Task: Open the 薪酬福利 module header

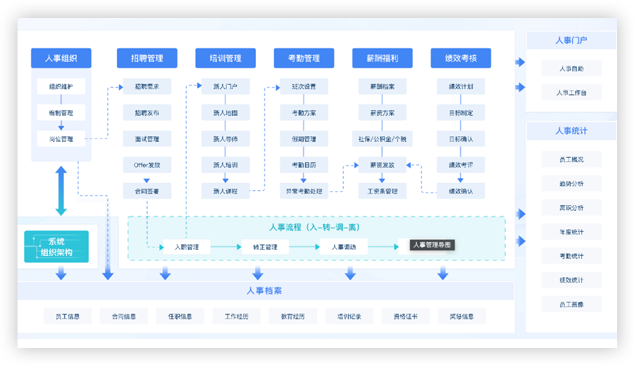Action: pyautogui.click(x=382, y=58)
